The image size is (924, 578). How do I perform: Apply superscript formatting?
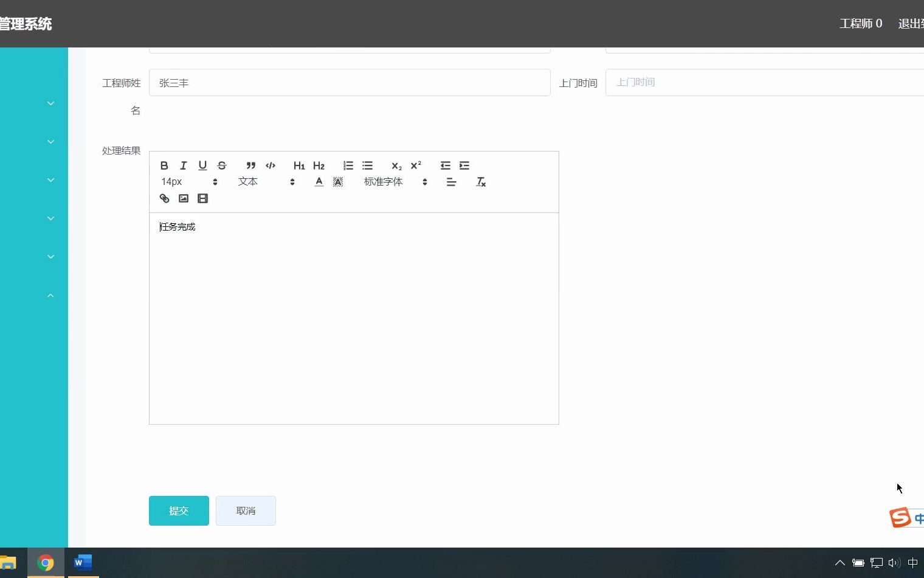(x=416, y=165)
